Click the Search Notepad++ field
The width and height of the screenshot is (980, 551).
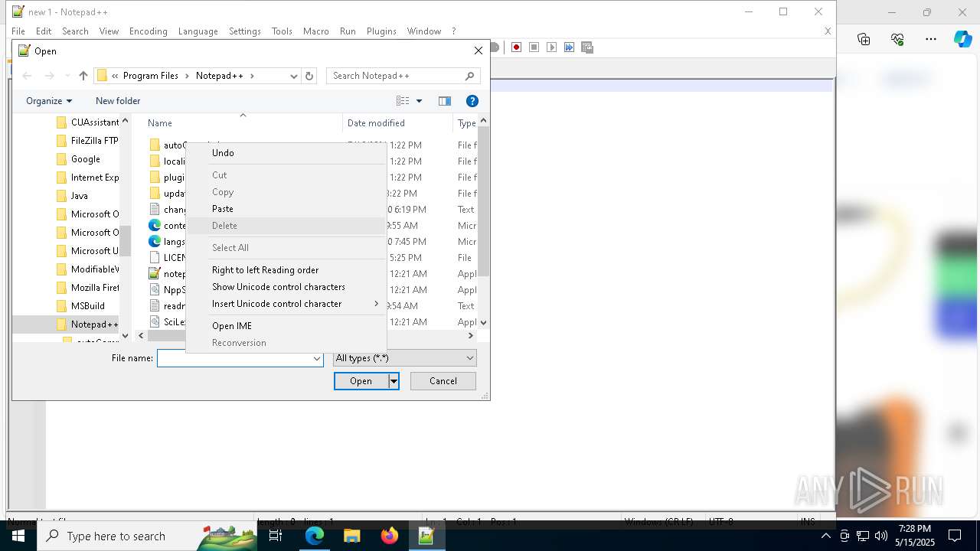tap(396, 76)
